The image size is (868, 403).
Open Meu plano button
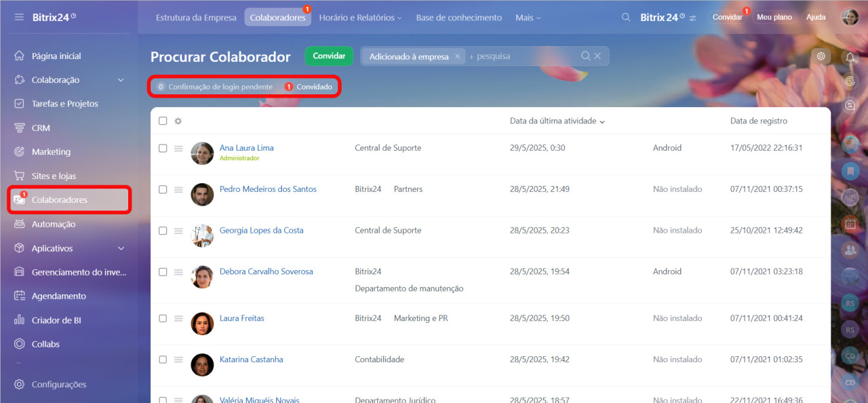774,17
